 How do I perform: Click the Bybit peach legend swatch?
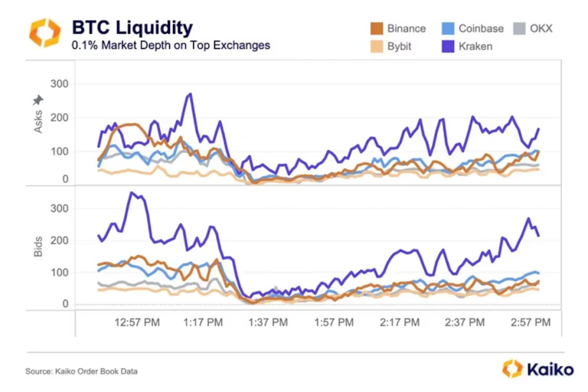(x=377, y=46)
